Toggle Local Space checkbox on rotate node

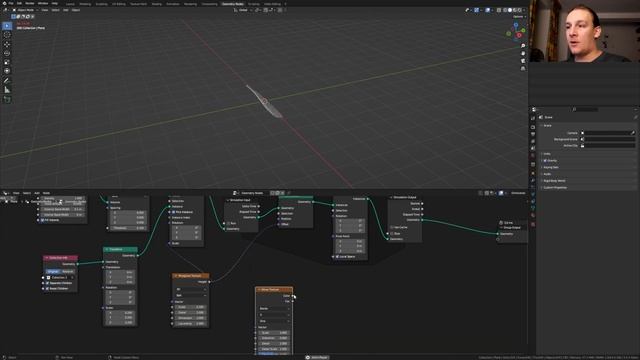tap(337, 257)
